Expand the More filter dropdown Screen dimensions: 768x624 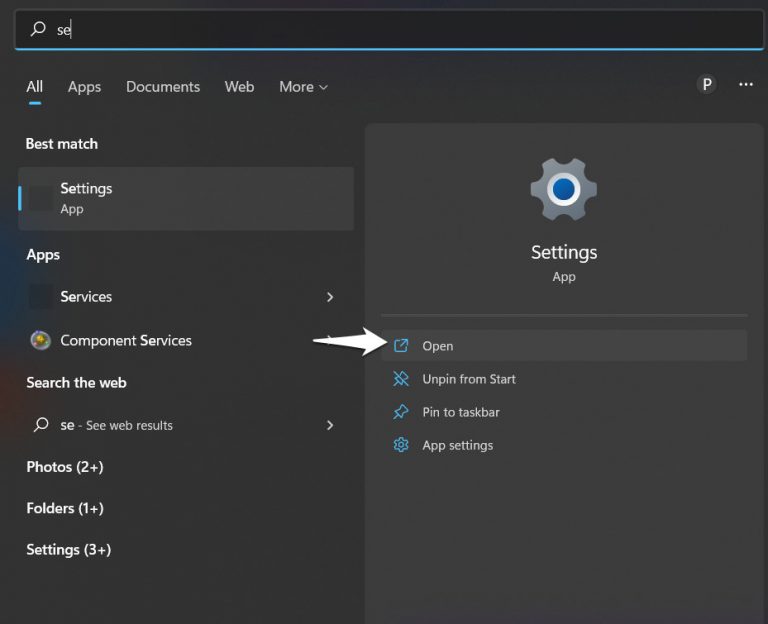pos(303,87)
